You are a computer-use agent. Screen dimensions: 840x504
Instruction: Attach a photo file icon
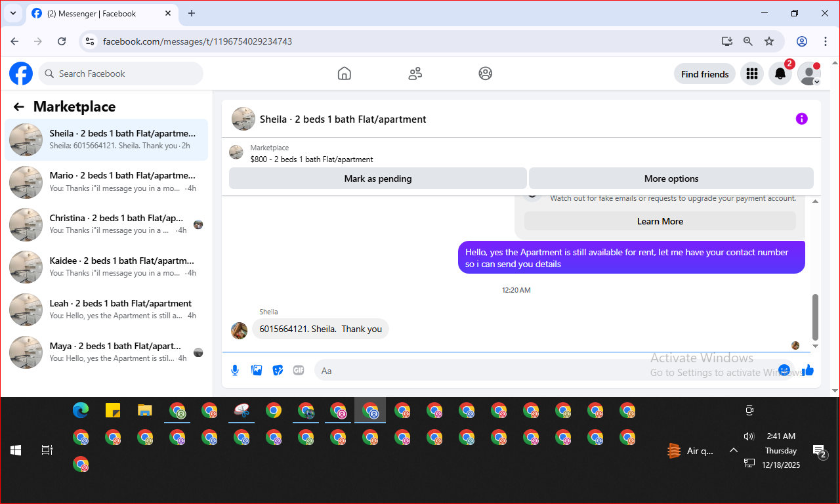(257, 370)
